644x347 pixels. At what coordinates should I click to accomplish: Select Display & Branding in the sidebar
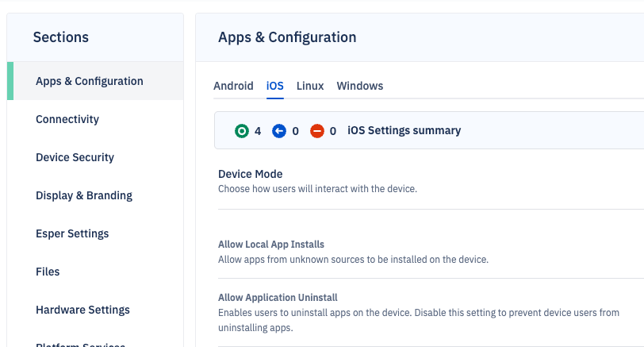[x=84, y=195]
